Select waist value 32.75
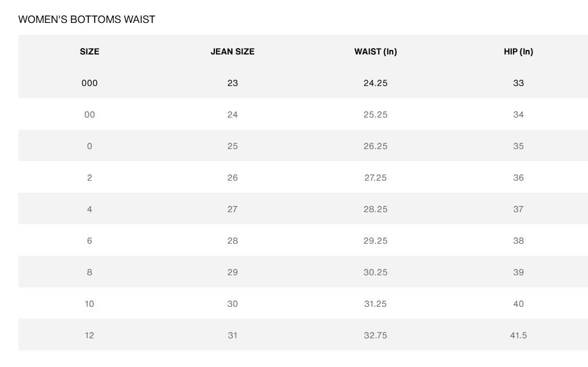The height and width of the screenshot is (367, 588). coord(375,335)
